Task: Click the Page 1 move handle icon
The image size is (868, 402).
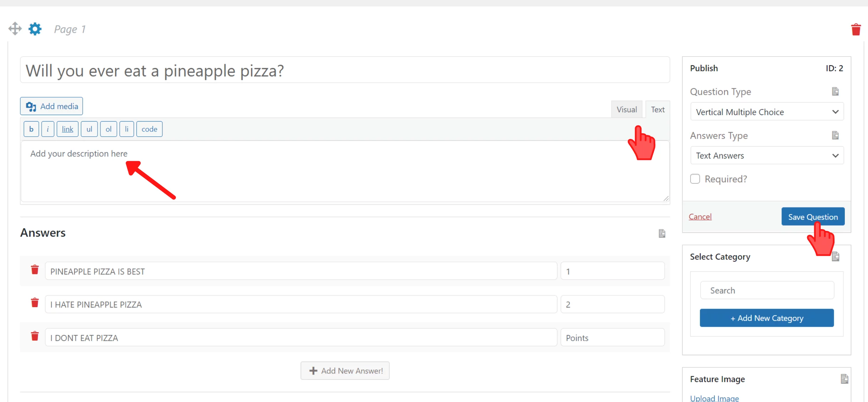Action: [x=15, y=29]
